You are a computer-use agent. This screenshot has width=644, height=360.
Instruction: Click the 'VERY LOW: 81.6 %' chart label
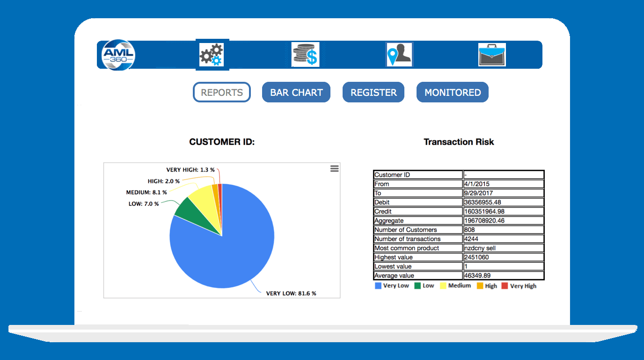[291, 294]
